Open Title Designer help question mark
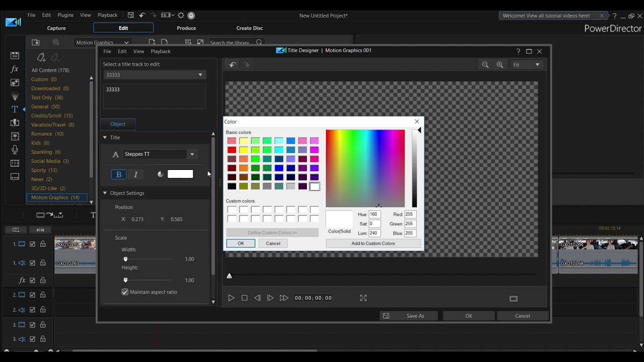 pos(518,51)
